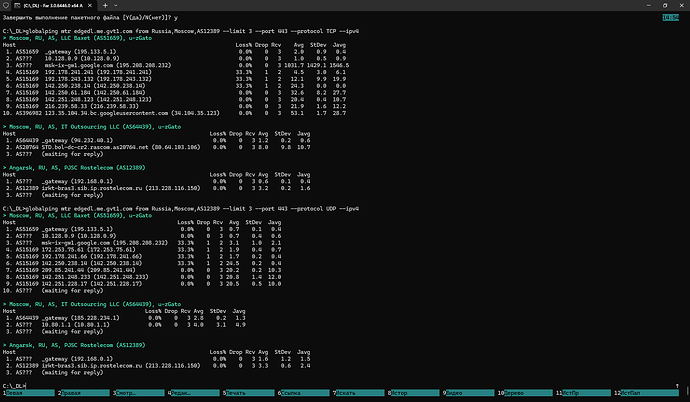
Task: Click the _gateway (94.232.40.1) row
Action: pyautogui.click(x=157, y=140)
